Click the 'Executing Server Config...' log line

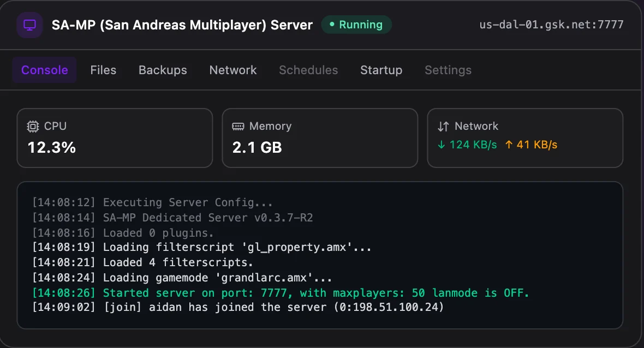coord(152,202)
